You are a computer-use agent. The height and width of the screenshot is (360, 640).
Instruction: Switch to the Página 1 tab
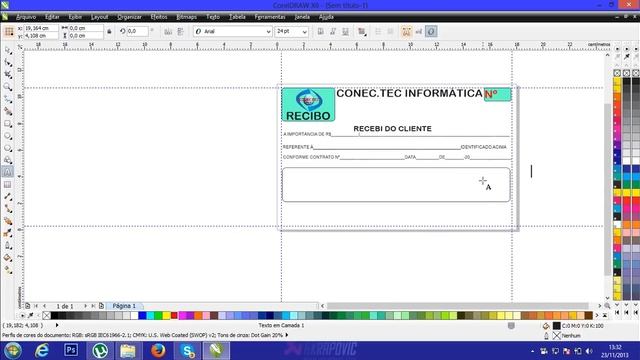point(124,306)
